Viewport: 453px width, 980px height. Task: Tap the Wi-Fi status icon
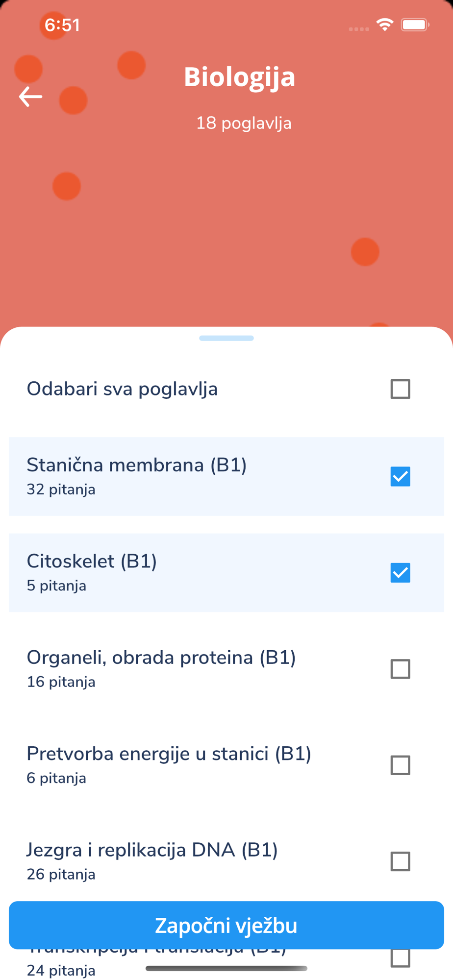pos(385,24)
